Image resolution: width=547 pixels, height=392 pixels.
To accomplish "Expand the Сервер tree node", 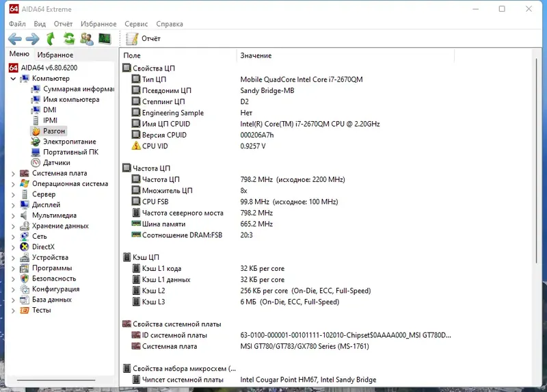I will pyautogui.click(x=13, y=194).
